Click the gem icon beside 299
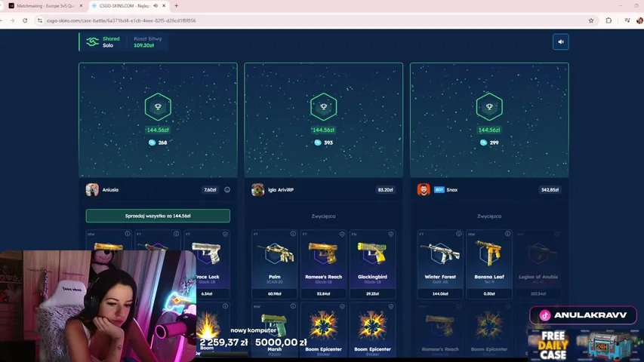The width and height of the screenshot is (644, 362). pyautogui.click(x=483, y=143)
